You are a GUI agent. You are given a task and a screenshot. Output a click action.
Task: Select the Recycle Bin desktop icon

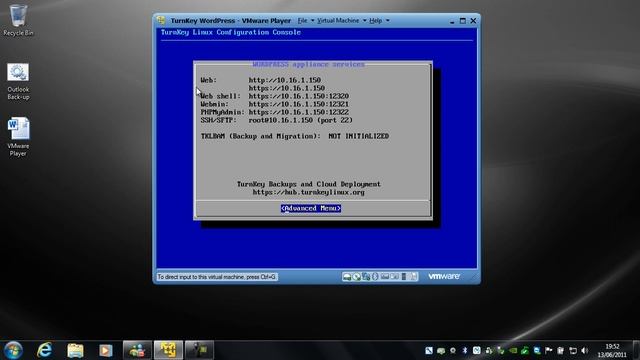(18, 20)
